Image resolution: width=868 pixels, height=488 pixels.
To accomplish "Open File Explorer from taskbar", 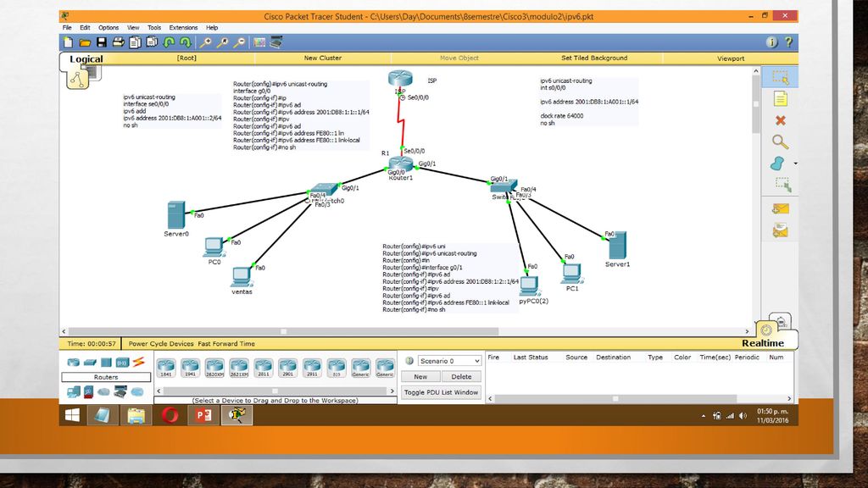I will click(136, 415).
